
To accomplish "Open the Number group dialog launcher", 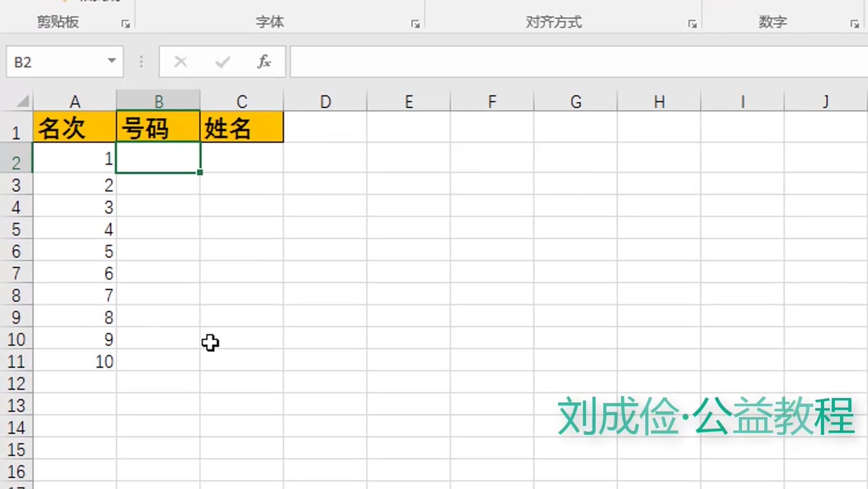I will coord(854,24).
